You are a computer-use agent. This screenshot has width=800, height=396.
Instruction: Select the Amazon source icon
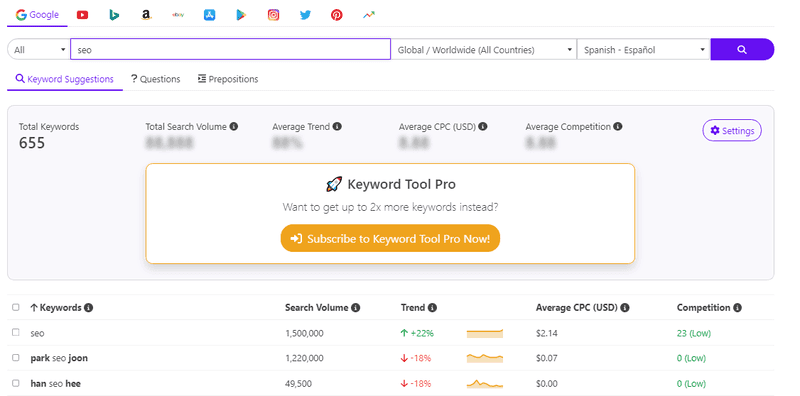pyautogui.click(x=146, y=15)
